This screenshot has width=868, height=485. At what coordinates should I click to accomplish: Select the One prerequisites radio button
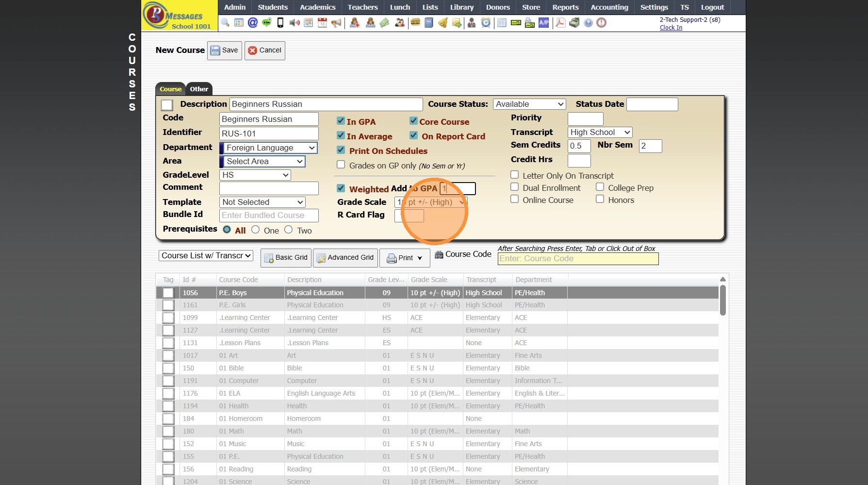(x=256, y=230)
